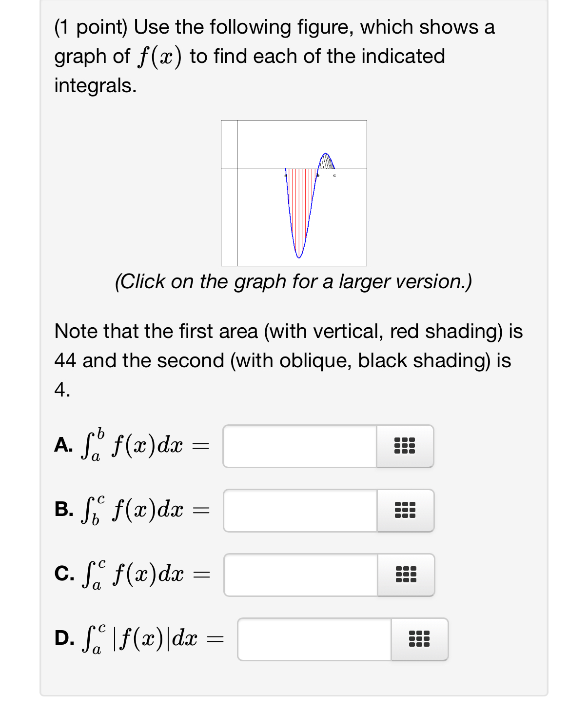The width and height of the screenshot is (588, 714).
Task: Select the answer field for part B
Action: [299, 511]
